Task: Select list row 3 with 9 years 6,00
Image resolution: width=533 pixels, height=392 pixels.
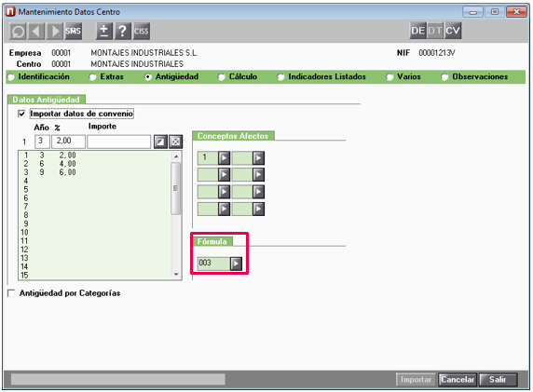Action: click(x=95, y=172)
